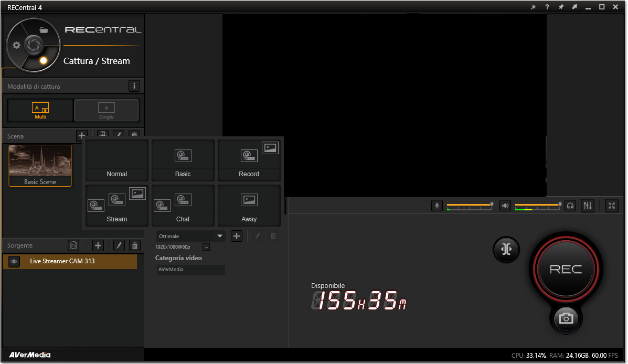Choose the Chat scene template
628x364 pixels.
[x=183, y=206]
